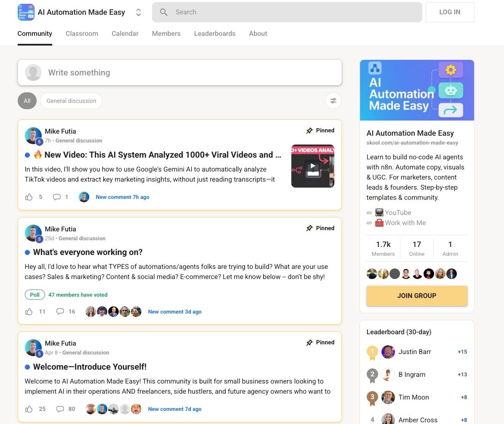Switch to the Community tab

(35, 33)
